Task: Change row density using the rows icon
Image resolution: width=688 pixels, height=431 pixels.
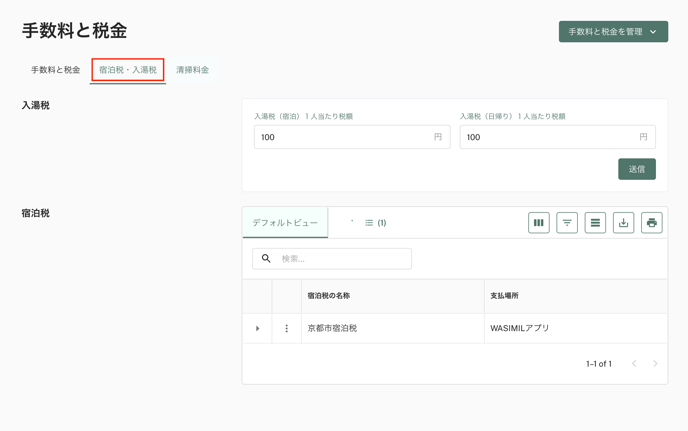Action: pyautogui.click(x=595, y=223)
